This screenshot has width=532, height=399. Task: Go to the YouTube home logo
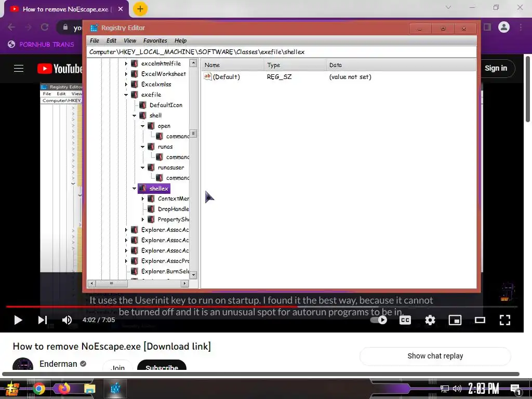pyautogui.click(x=60, y=69)
